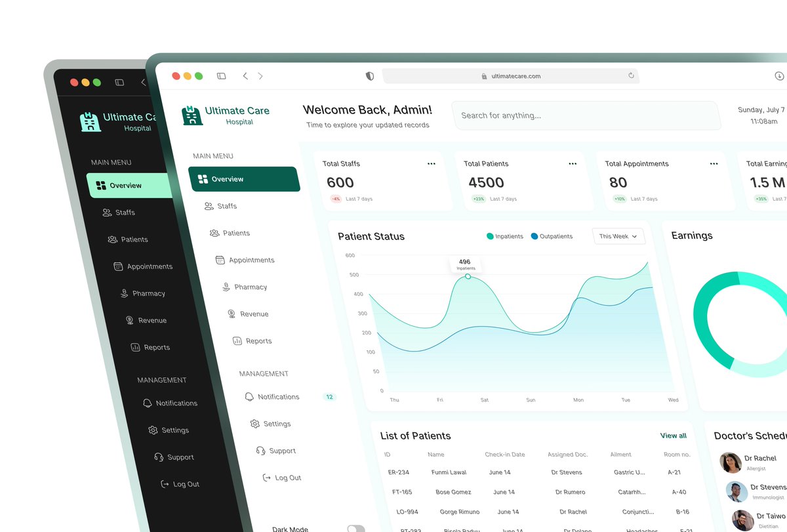Viewport: 787px width, 532px height.
Task: Click the -4% badge under Total Staffs
Action: [336, 199]
